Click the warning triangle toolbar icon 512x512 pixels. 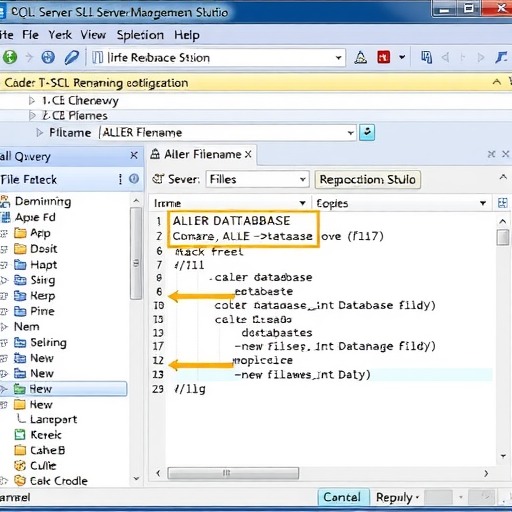tap(361, 58)
